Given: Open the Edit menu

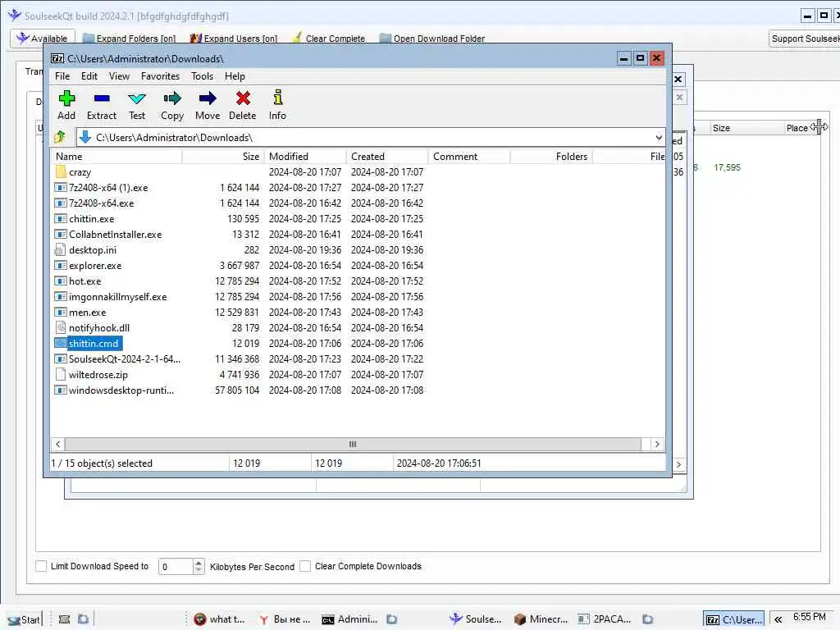Looking at the screenshot, I should tap(89, 76).
